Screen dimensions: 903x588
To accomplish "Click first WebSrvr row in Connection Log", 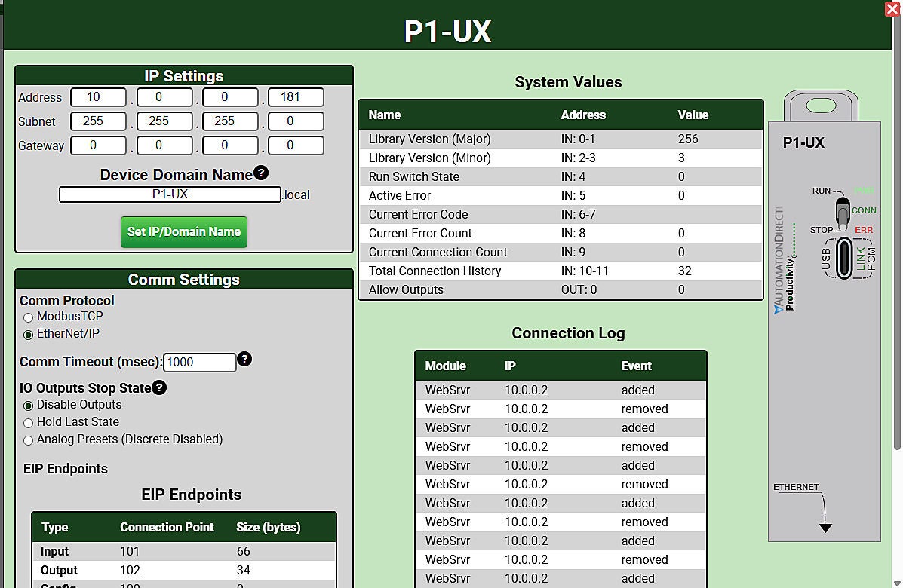I will pos(561,390).
